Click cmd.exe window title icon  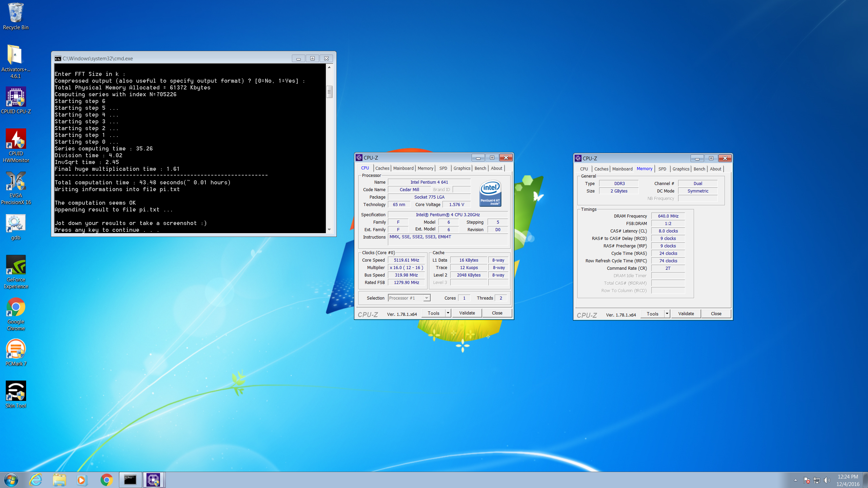58,58
